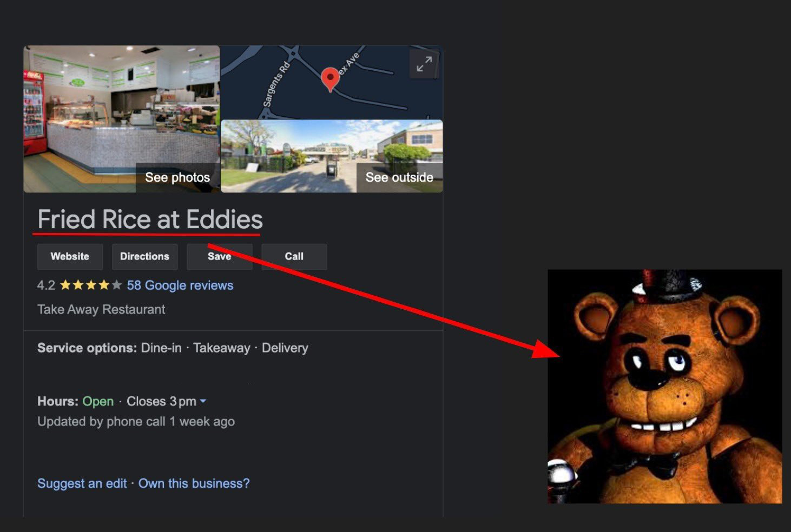Image resolution: width=791 pixels, height=532 pixels.
Task: Click the Service options line
Action: (x=173, y=348)
